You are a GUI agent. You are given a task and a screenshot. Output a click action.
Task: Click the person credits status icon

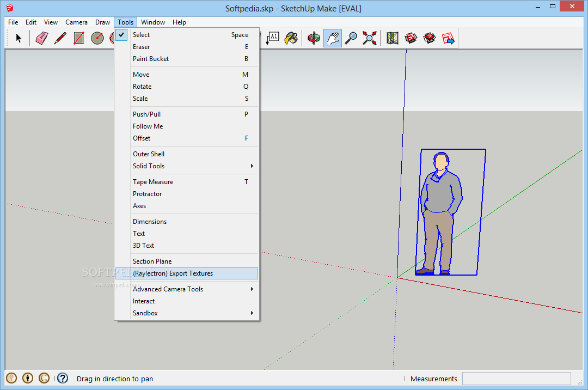[28, 378]
